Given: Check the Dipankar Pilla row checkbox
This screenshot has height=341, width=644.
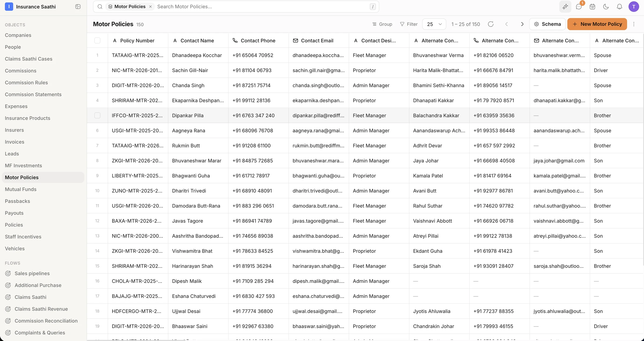Looking at the screenshot, I should tap(97, 115).
